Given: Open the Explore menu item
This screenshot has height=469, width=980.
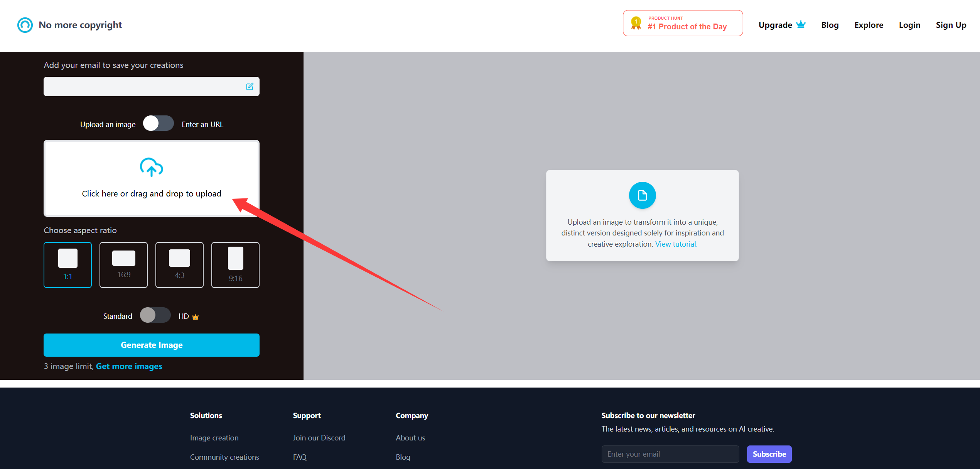Looking at the screenshot, I should point(869,25).
